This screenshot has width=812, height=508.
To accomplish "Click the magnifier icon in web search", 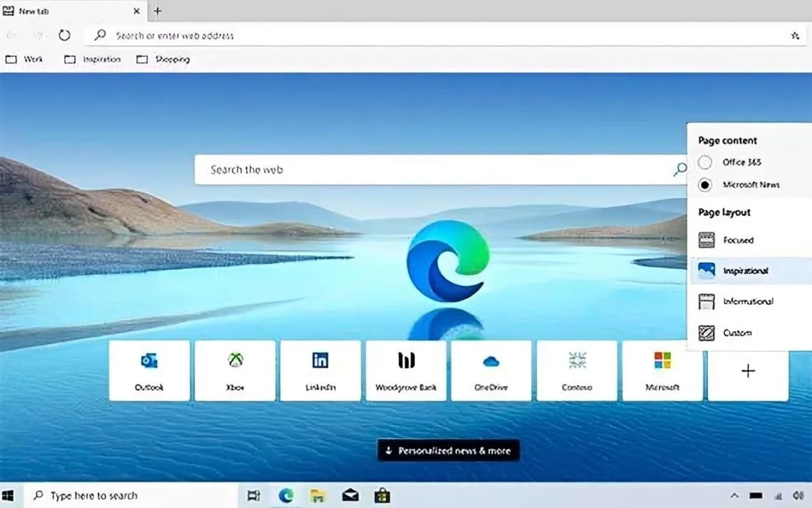I will (x=680, y=169).
